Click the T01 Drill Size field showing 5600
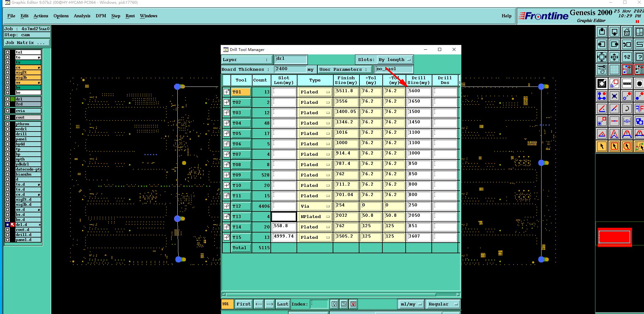 pos(419,92)
